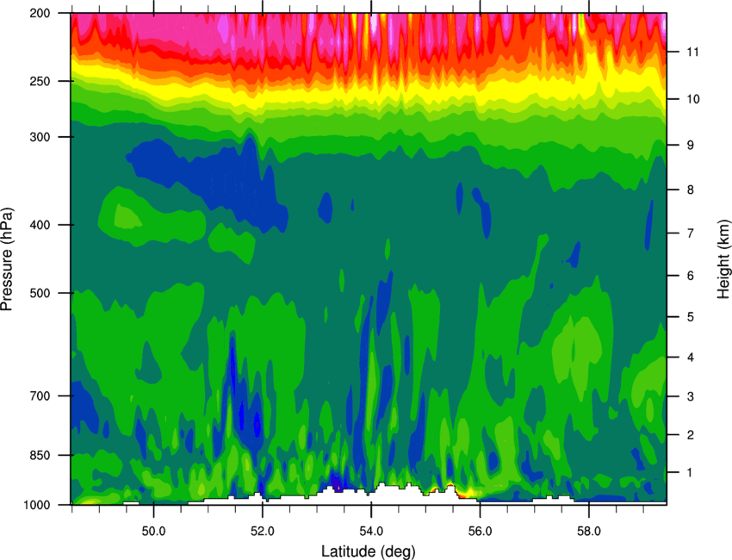Click latitude label 56.0
The width and height of the screenshot is (732, 560).
[480, 531]
